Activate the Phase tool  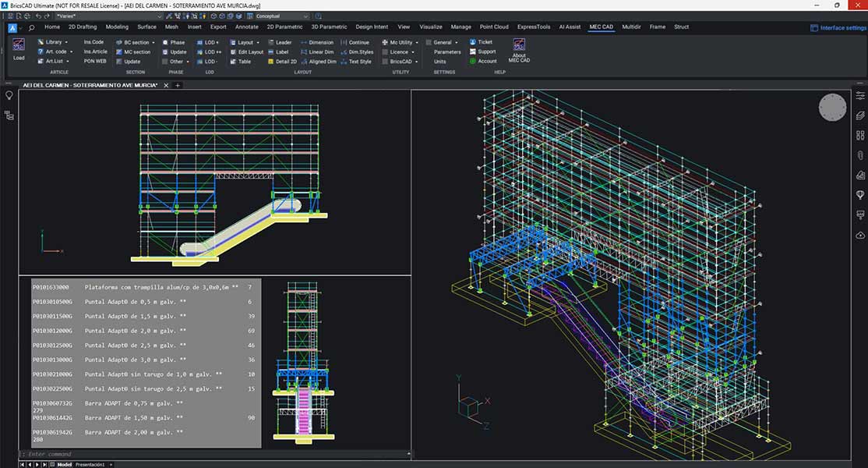click(x=175, y=41)
